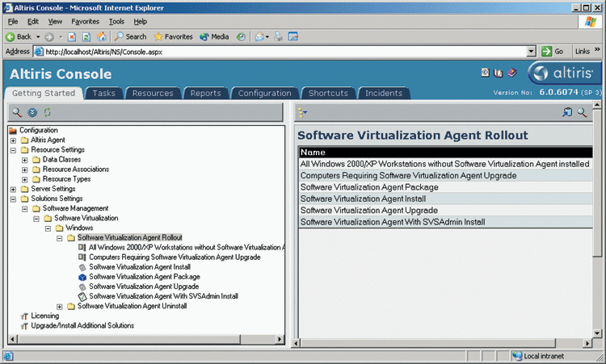Click the Links toolbar label
Image resolution: width=606 pixels, height=364 pixels.
[582, 52]
